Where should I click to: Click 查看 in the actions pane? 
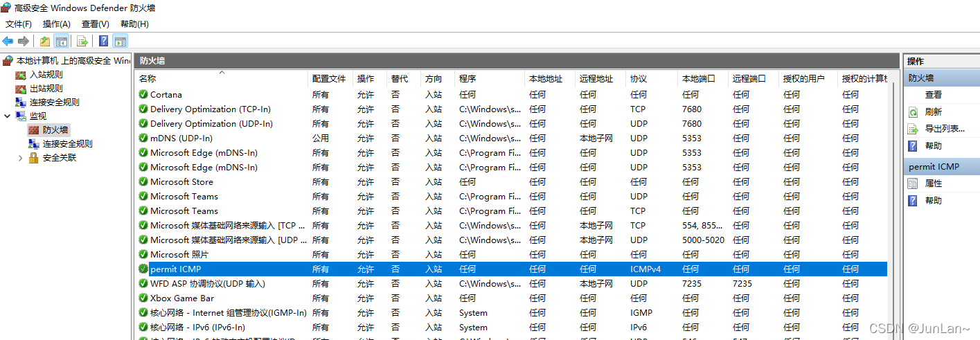pos(934,95)
